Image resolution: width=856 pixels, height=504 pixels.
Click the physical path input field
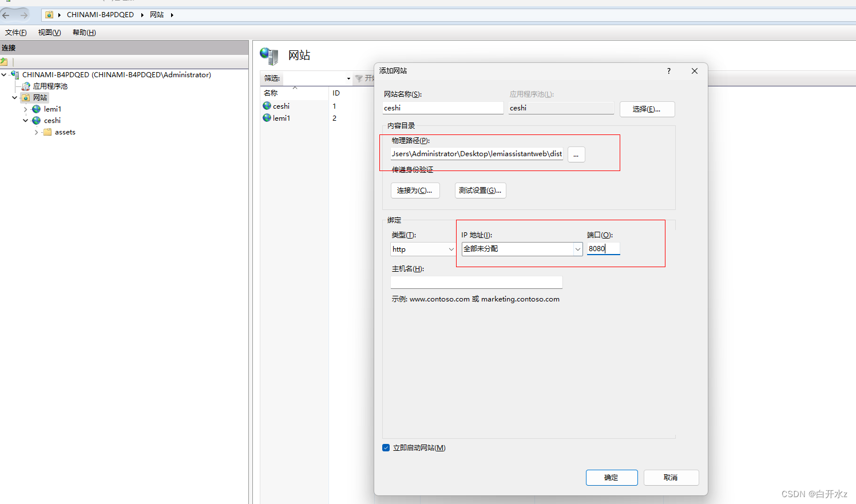tap(477, 154)
